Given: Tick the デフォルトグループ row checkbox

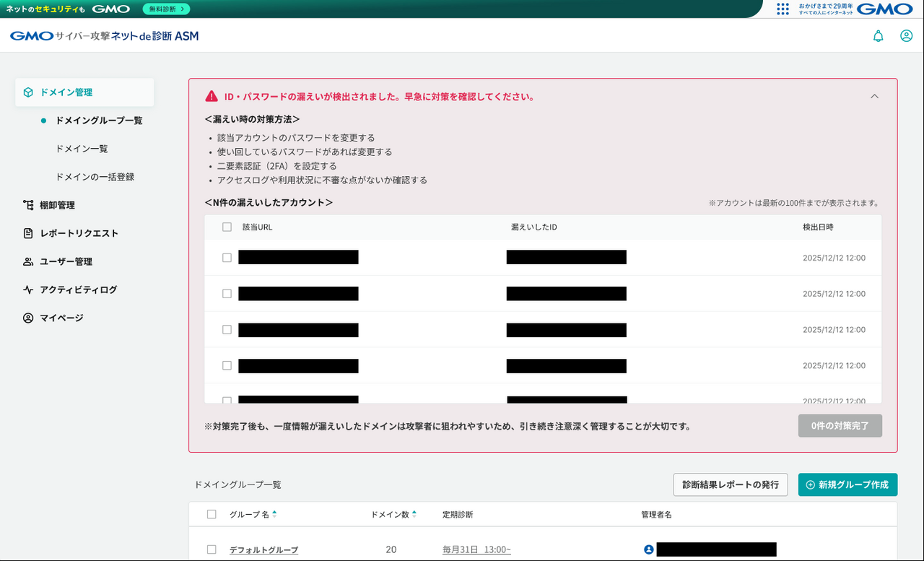Looking at the screenshot, I should pos(212,549).
